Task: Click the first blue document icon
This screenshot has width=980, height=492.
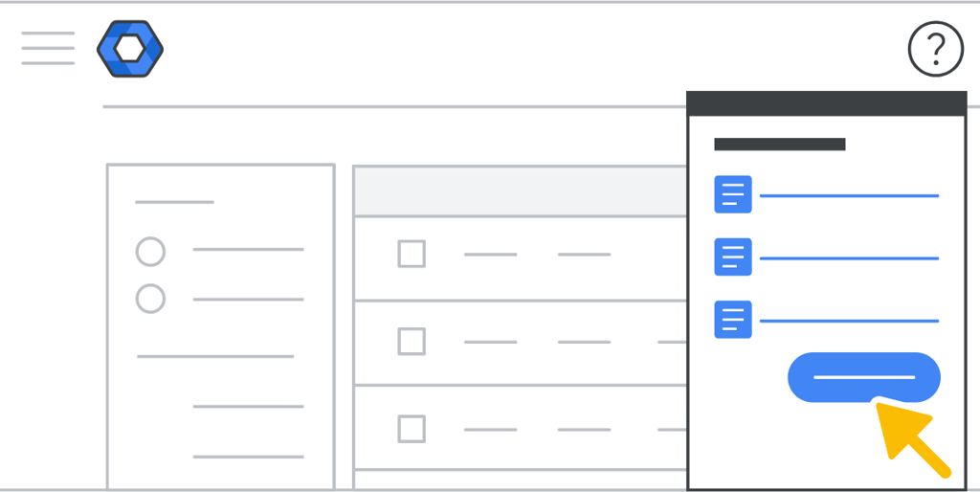Action: tap(733, 194)
